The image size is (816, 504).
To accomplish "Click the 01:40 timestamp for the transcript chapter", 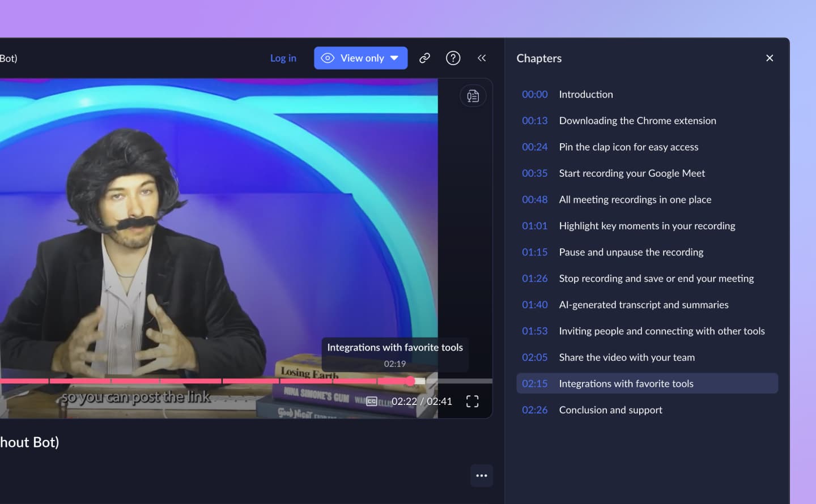I will point(535,305).
